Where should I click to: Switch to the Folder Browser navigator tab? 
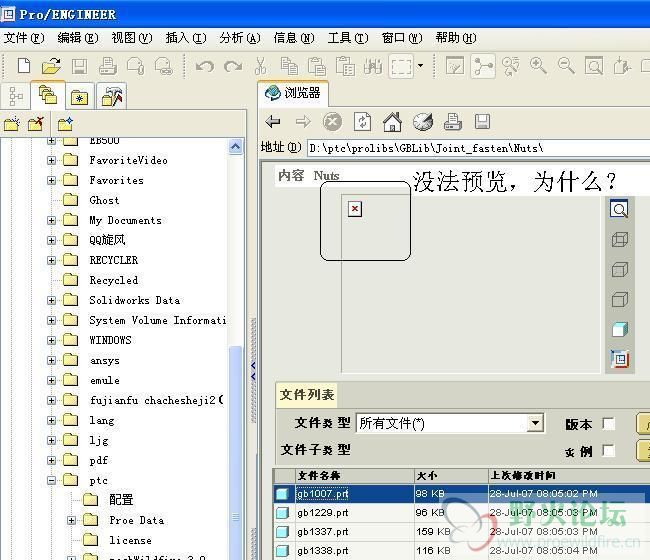click(x=48, y=95)
